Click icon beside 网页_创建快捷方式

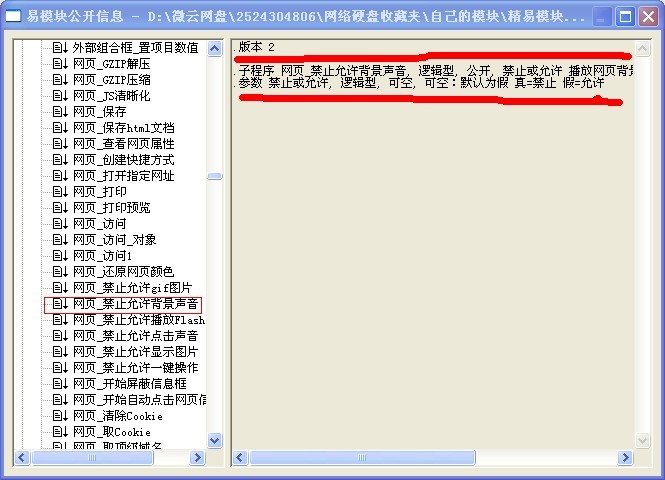(60, 160)
